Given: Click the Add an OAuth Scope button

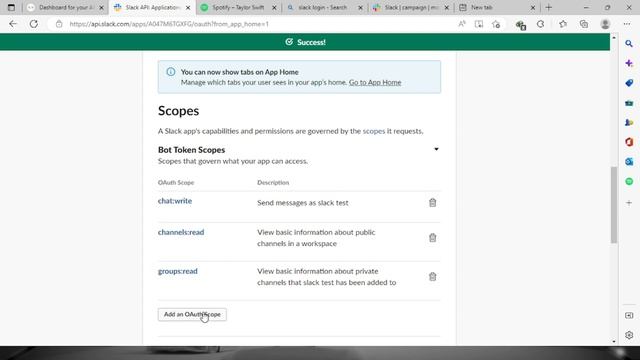Looking at the screenshot, I should coord(192,314).
